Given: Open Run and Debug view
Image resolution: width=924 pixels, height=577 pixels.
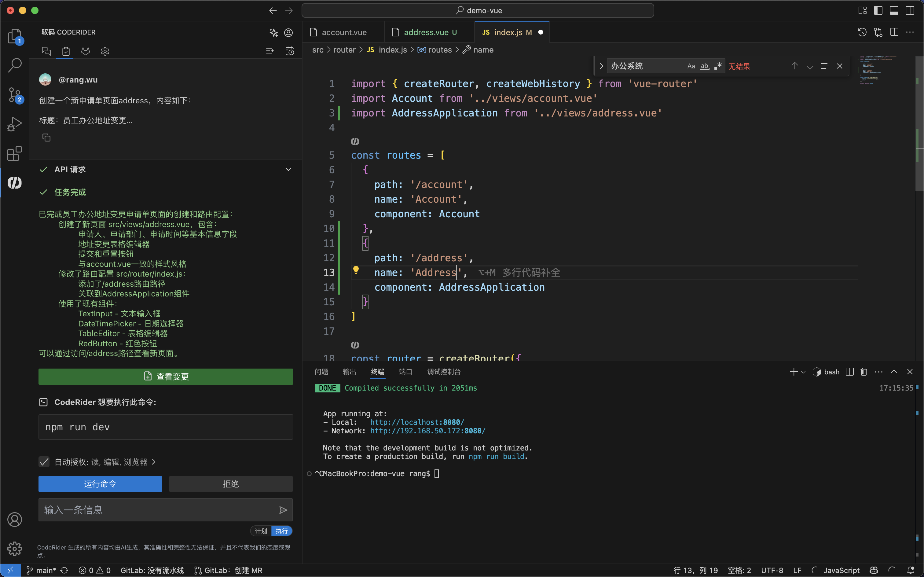Looking at the screenshot, I should [14, 124].
